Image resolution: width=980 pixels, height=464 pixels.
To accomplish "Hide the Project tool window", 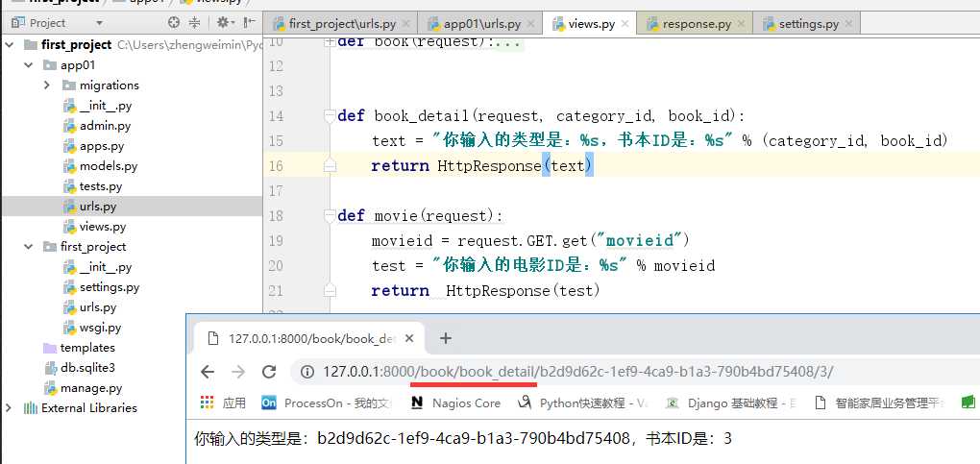I will [x=250, y=22].
